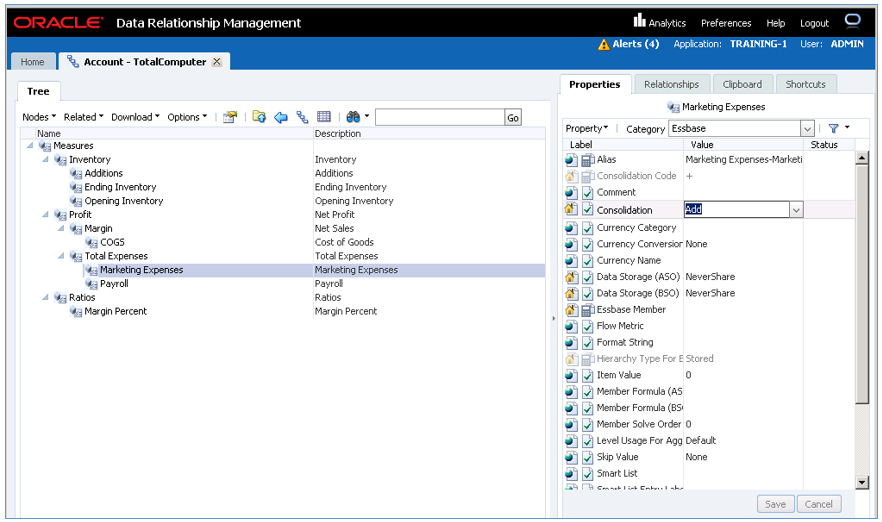Click the folder with up arrow icon
Screen dimensions: 882x522
coord(259,116)
